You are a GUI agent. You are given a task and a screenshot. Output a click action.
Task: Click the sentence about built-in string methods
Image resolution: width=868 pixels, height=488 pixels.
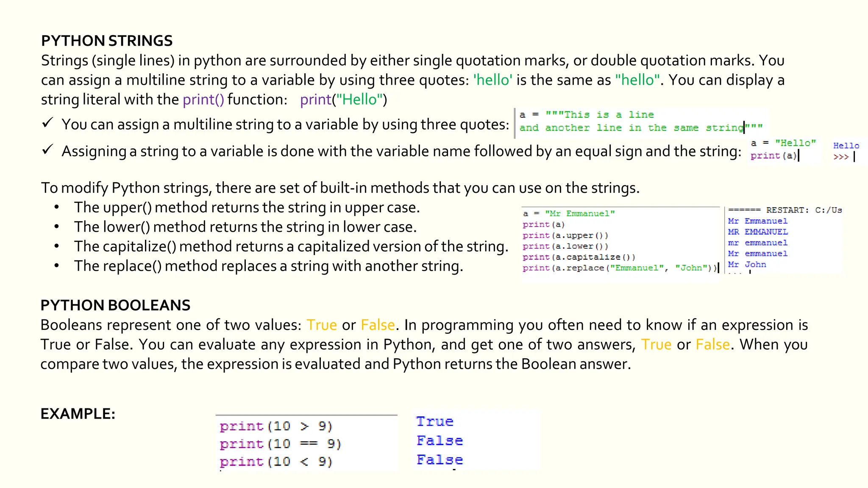pyautogui.click(x=340, y=188)
